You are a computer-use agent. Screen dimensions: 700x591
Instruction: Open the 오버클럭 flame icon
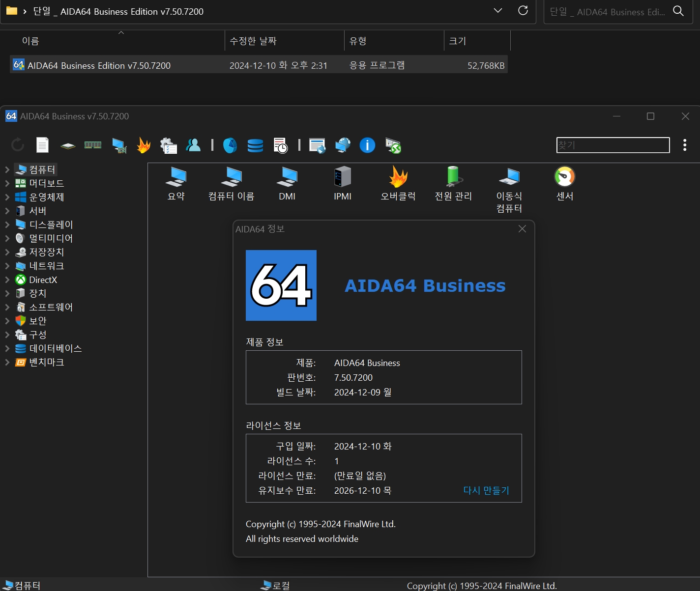click(x=398, y=184)
